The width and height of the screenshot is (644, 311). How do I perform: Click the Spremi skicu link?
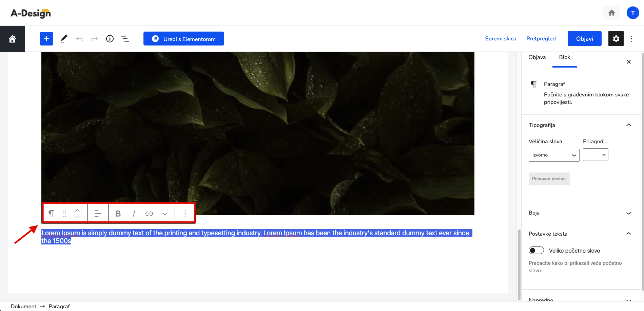501,39
